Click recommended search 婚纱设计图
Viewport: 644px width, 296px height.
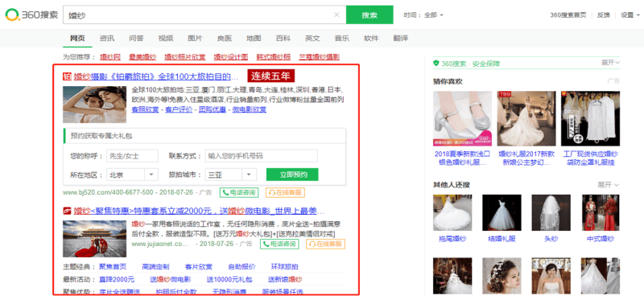[x=231, y=57]
